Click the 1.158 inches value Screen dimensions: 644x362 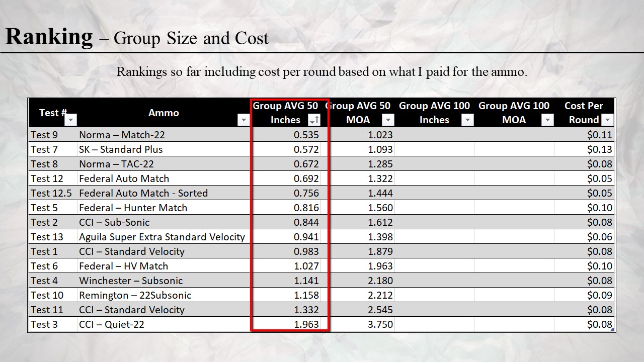click(306, 295)
